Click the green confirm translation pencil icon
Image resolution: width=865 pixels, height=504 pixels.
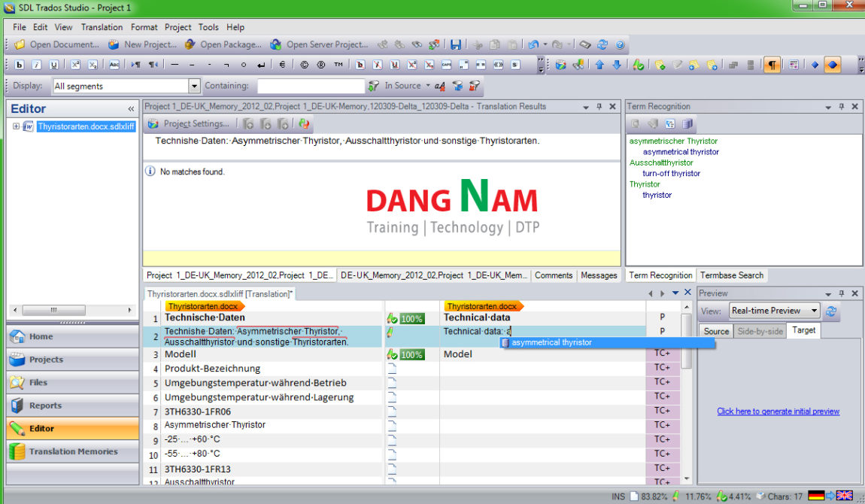pyautogui.click(x=639, y=65)
